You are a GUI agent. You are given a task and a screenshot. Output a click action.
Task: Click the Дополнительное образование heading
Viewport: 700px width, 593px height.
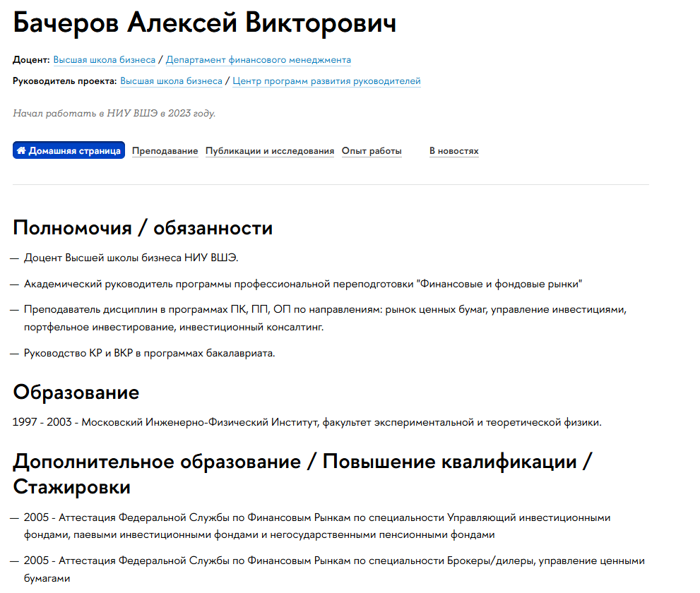tap(302, 474)
